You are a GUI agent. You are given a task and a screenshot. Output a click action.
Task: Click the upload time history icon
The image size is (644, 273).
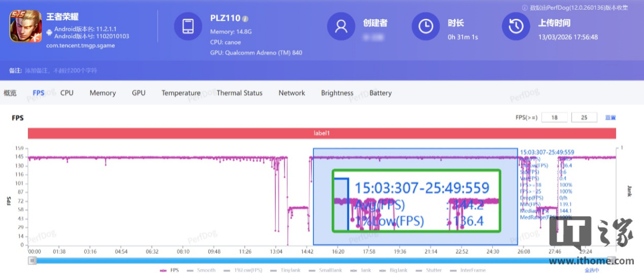pyautogui.click(x=516, y=26)
